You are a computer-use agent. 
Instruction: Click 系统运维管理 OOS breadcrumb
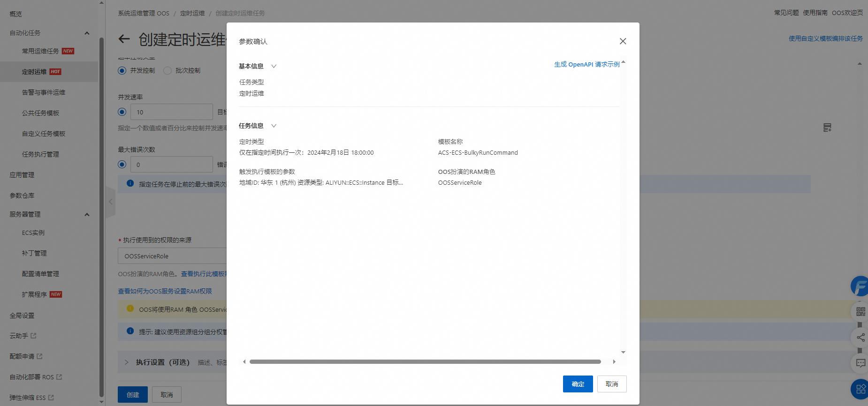pyautogui.click(x=144, y=13)
